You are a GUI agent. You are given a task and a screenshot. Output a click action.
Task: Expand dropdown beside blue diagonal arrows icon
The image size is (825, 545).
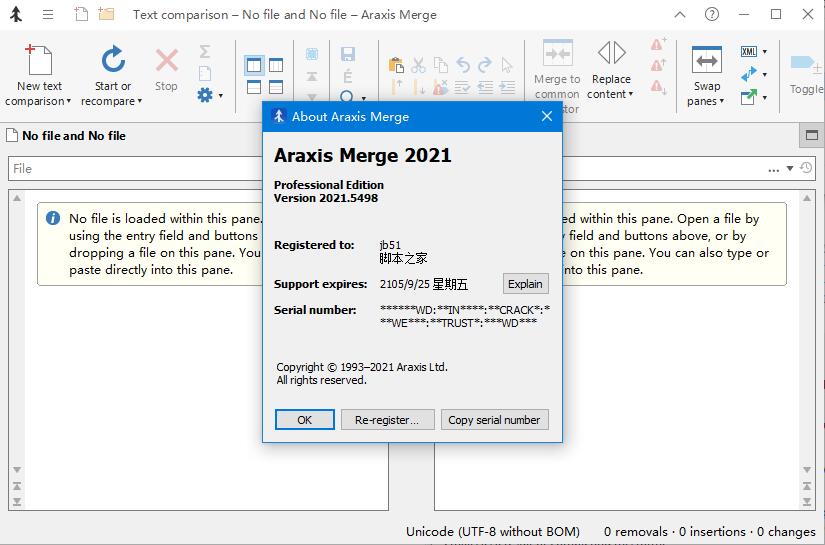click(765, 74)
